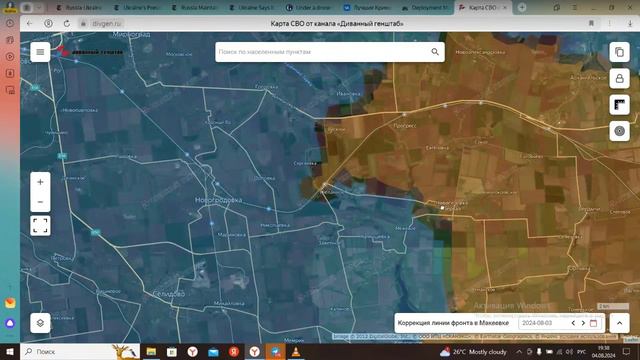Toggle the map lock button
This screenshot has height=360, width=640.
[619, 78]
